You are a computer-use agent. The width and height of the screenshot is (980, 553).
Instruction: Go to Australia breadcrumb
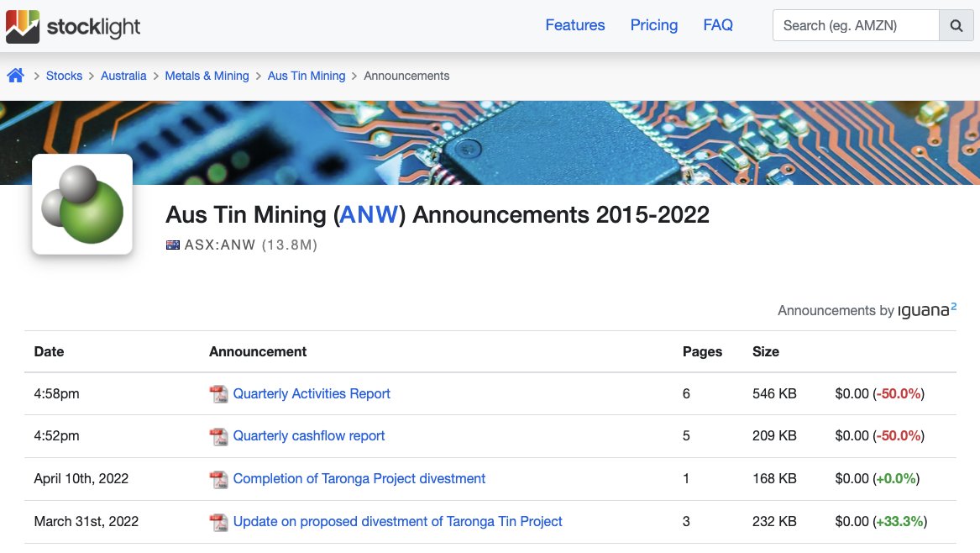123,76
